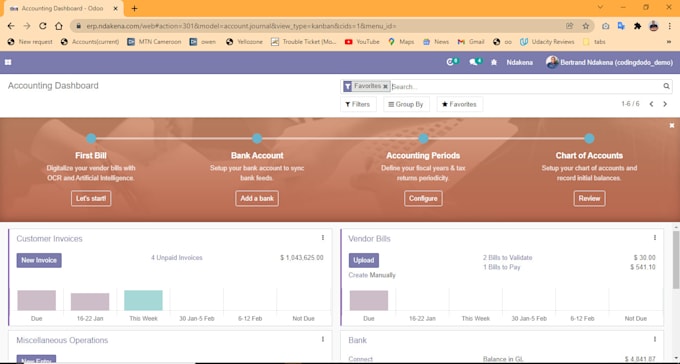Open the MTN Cameroon bookmark
The height and width of the screenshot is (364, 680).
pos(154,42)
